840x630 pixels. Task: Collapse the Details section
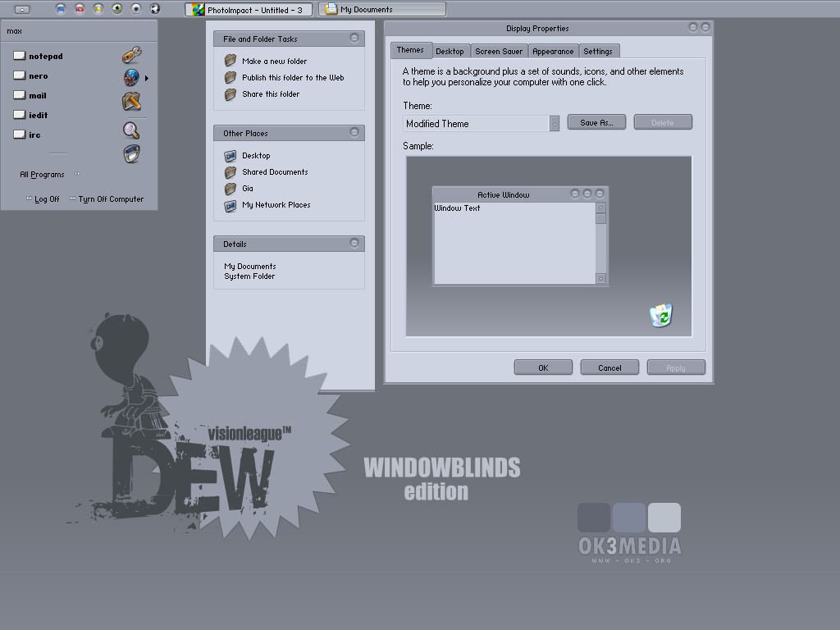pos(354,243)
